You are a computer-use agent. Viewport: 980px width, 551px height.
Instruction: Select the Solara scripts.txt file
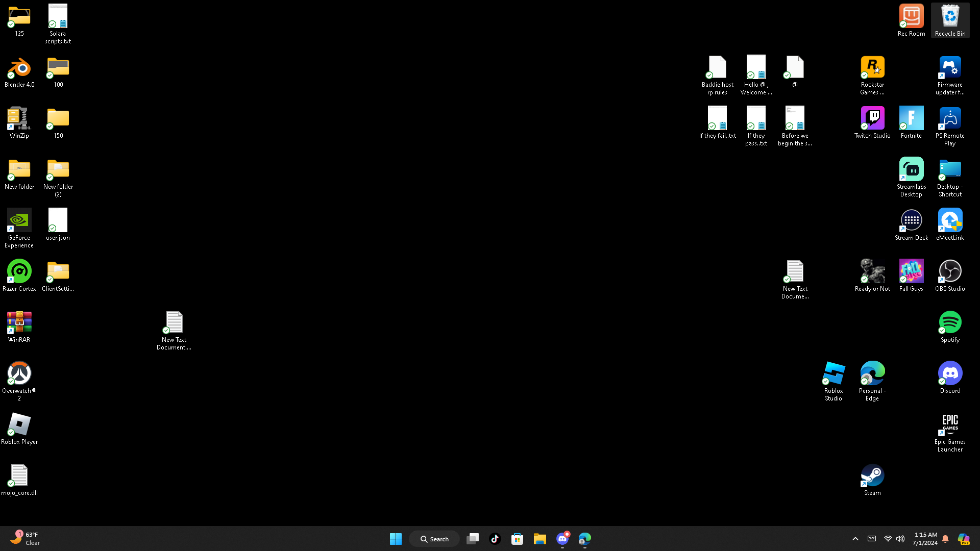tap(58, 25)
